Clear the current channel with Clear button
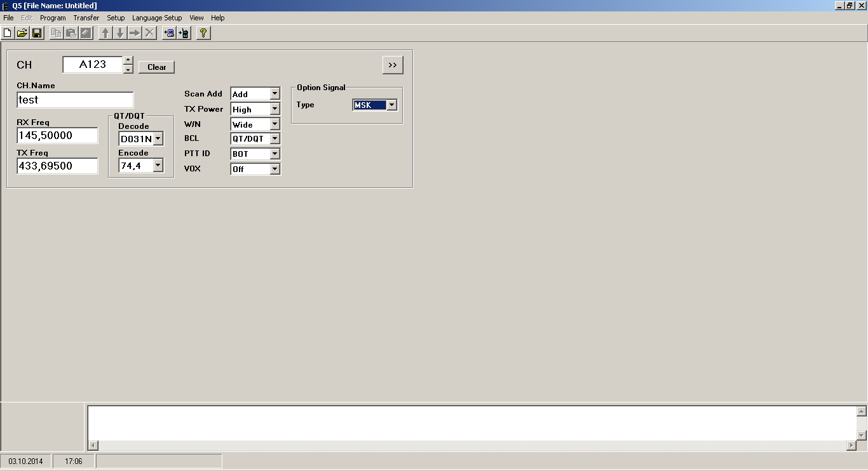This screenshot has height=471, width=868. 156,67
